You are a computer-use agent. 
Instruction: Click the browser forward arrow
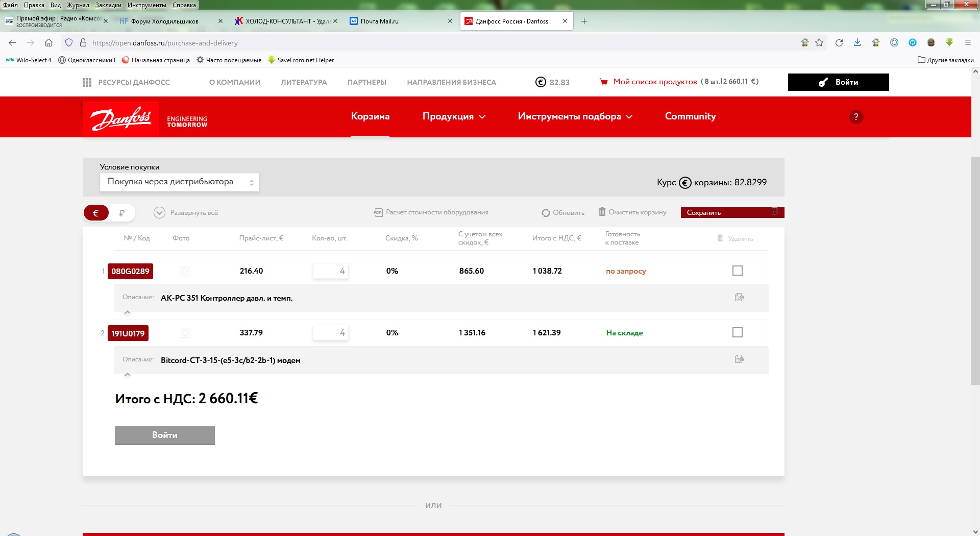click(x=31, y=43)
